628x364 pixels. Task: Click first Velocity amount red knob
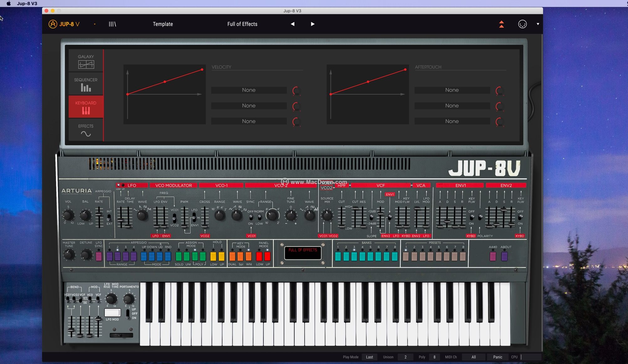tap(296, 91)
